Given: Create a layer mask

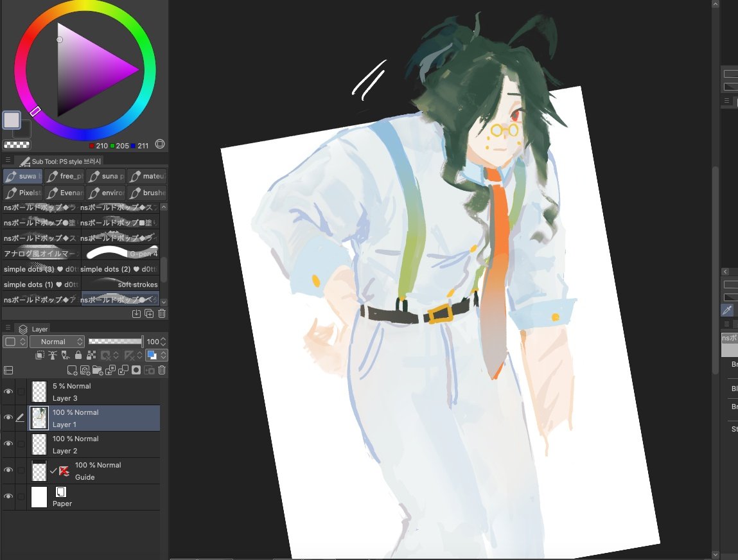Looking at the screenshot, I should point(136,371).
